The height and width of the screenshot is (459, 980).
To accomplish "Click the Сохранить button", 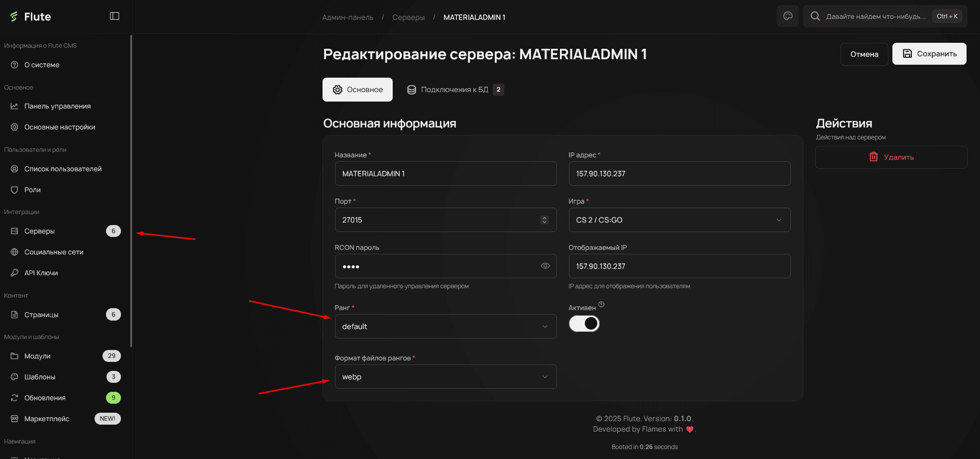I will (929, 54).
